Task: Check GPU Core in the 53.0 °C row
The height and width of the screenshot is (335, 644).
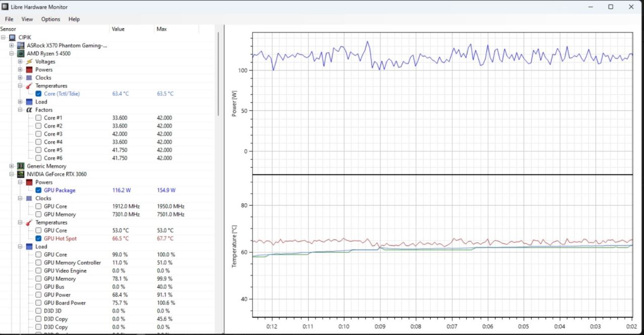Action: pos(38,230)
